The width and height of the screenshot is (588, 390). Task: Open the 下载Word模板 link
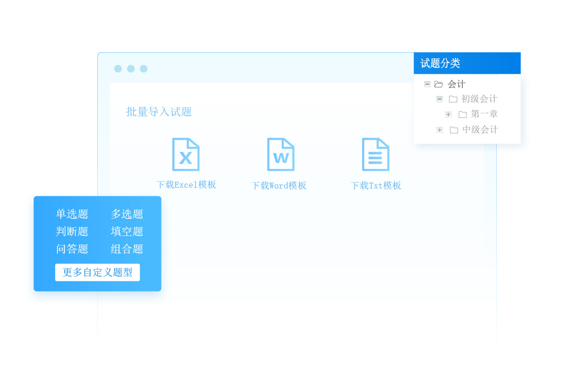279,186
